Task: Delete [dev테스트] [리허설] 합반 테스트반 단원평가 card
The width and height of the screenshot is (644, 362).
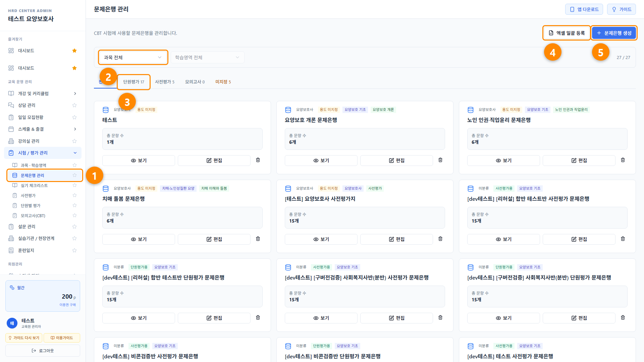Action: click(258, 318)
